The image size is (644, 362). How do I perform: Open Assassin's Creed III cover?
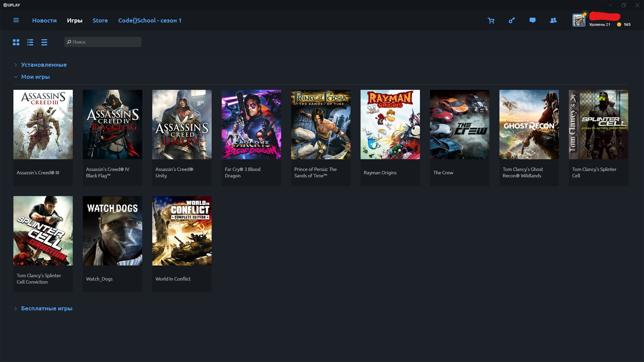pos(43,124)
